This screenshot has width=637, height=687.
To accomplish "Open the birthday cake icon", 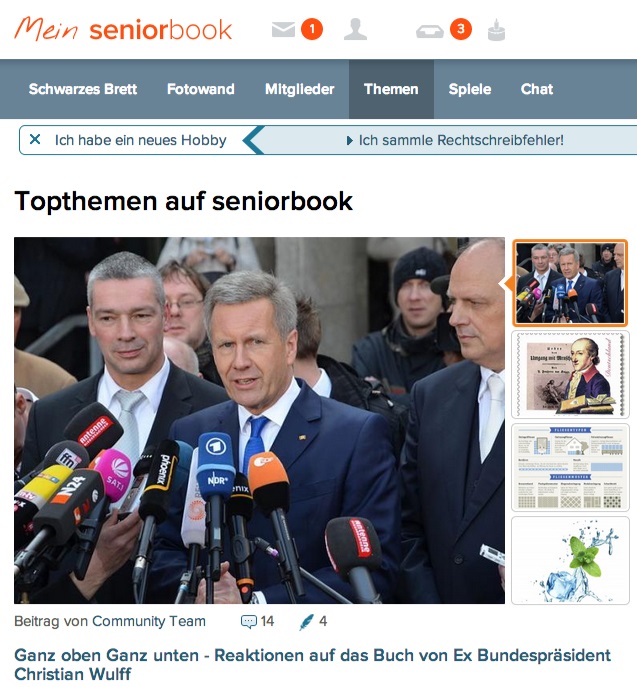I will tap(496, 30).
